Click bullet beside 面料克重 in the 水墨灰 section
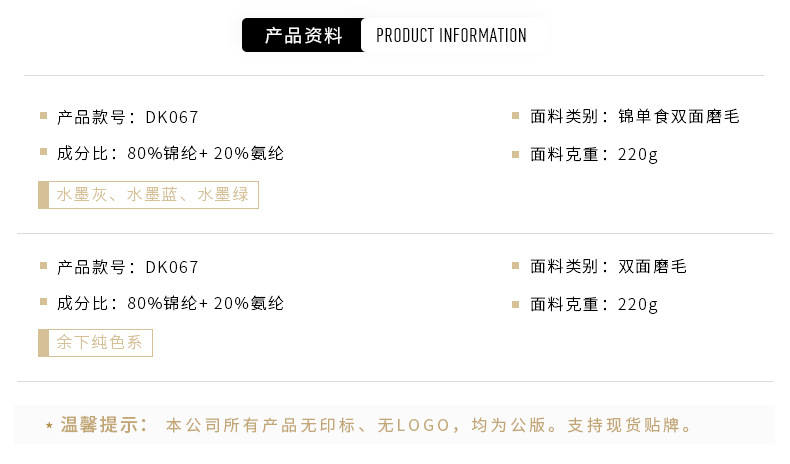 click(515, 154)
